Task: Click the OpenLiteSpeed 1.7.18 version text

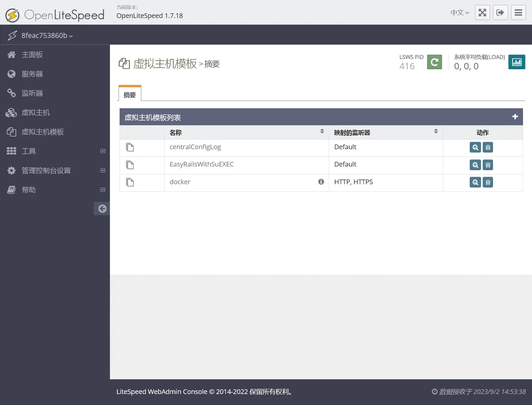Action: click(x=150, y=16)
